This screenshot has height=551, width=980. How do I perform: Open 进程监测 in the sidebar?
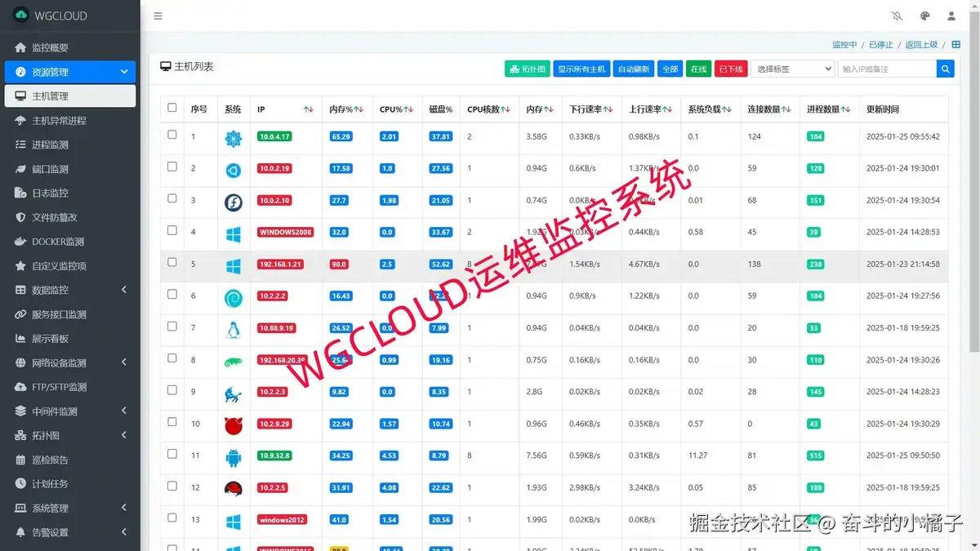coord(70,144)
